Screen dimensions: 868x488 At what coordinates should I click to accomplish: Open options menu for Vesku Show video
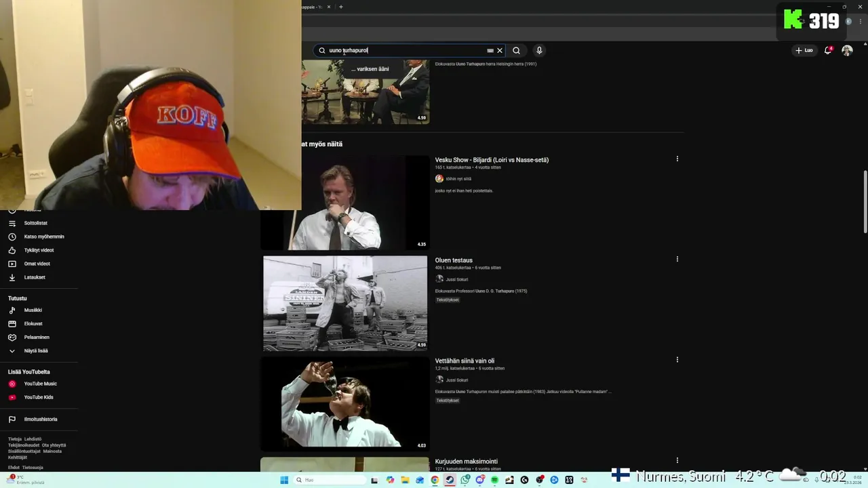pos(677,159)
